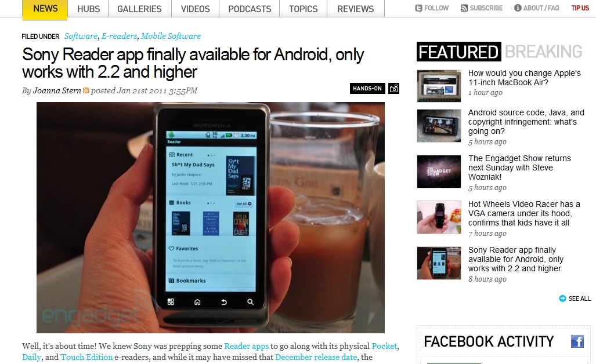Click the Subscribe RSS icon
This screenshot has width=596, height=364.
coord(464,8)
